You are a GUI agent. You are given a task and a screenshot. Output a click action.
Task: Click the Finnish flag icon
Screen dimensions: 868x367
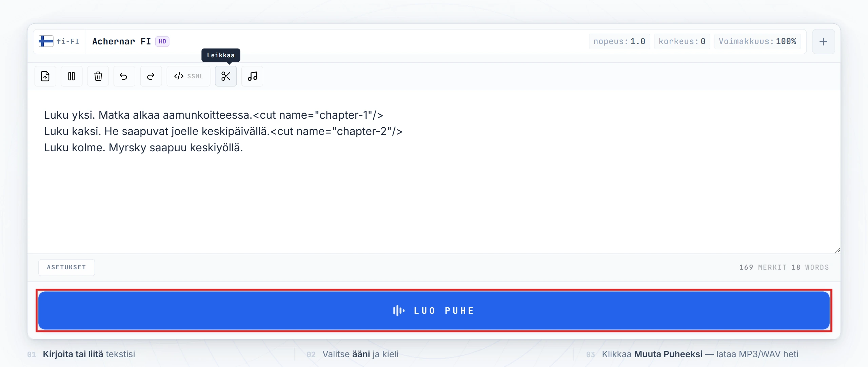(x=46, y=41)
